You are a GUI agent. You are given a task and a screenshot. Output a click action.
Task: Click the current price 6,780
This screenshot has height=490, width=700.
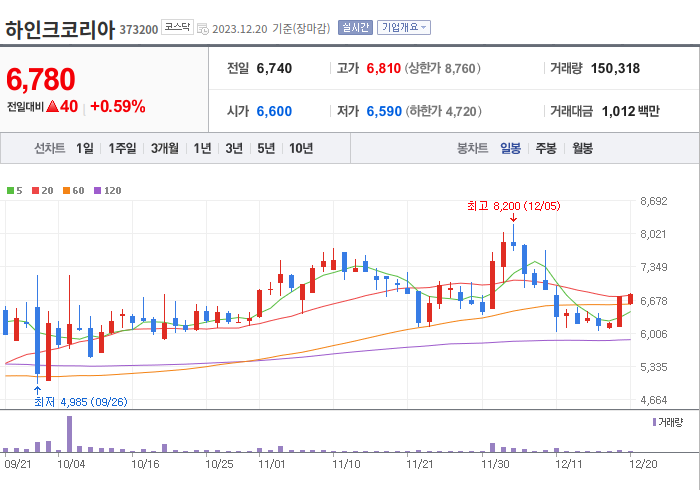(41, 79)
